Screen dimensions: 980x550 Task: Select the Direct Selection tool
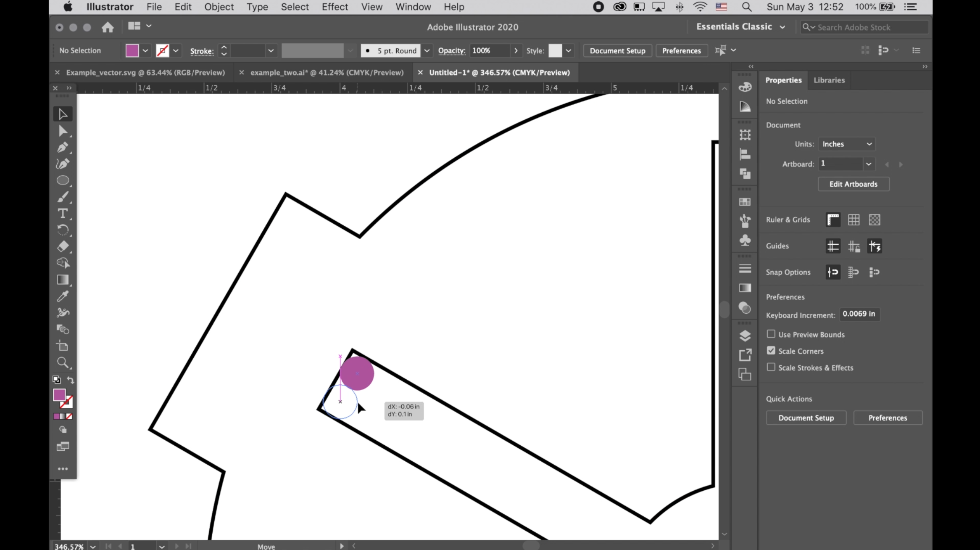pos(63,131)
